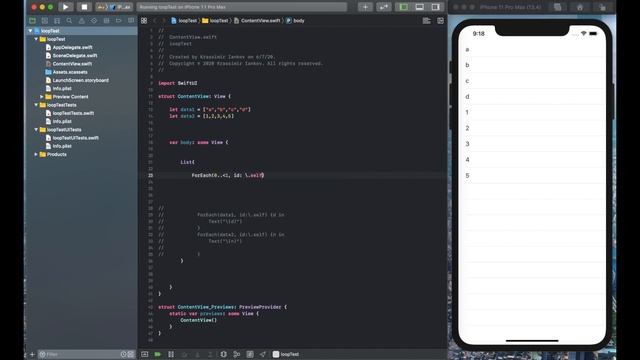The height and width of the screenshot is (360, 640).
Task: Select the Project navigator folder icon
Action: pyautogui.click(x=32, y=20)
